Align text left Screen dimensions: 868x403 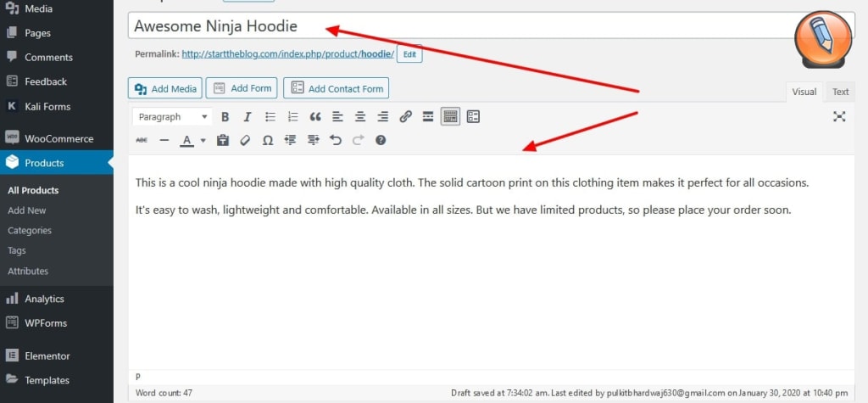337,117
